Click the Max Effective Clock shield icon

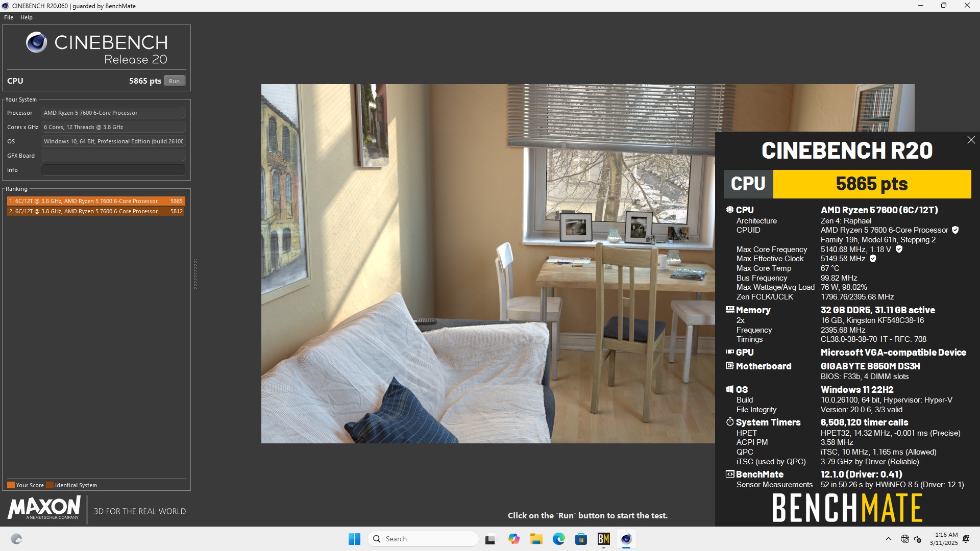tap(873, 259)
